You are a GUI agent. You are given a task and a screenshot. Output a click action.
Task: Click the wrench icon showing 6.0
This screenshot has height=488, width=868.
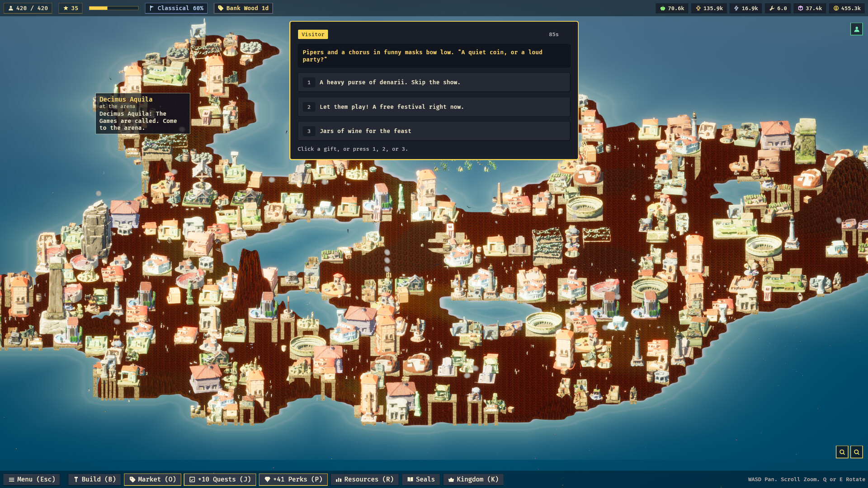click(772, 8)
